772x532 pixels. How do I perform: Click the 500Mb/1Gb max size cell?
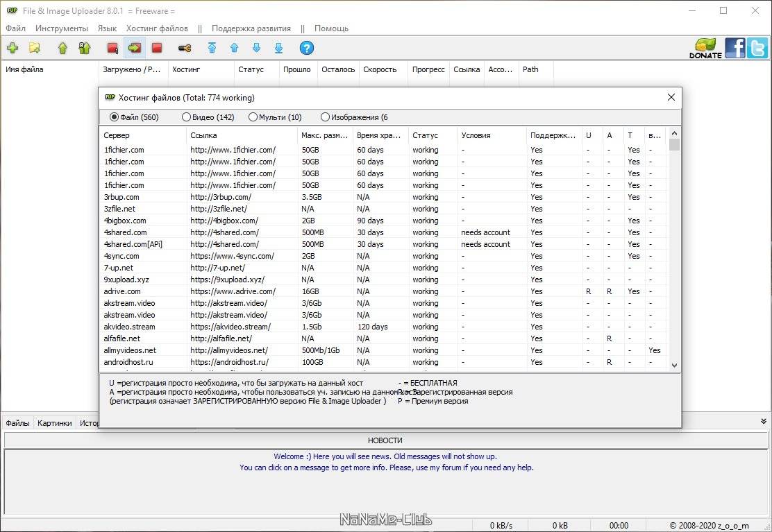pos(321,350)
